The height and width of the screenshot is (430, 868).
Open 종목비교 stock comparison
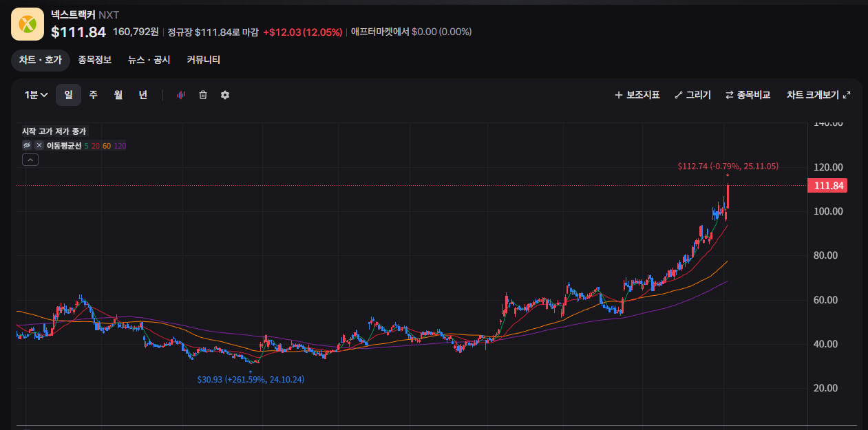[748, 95]
